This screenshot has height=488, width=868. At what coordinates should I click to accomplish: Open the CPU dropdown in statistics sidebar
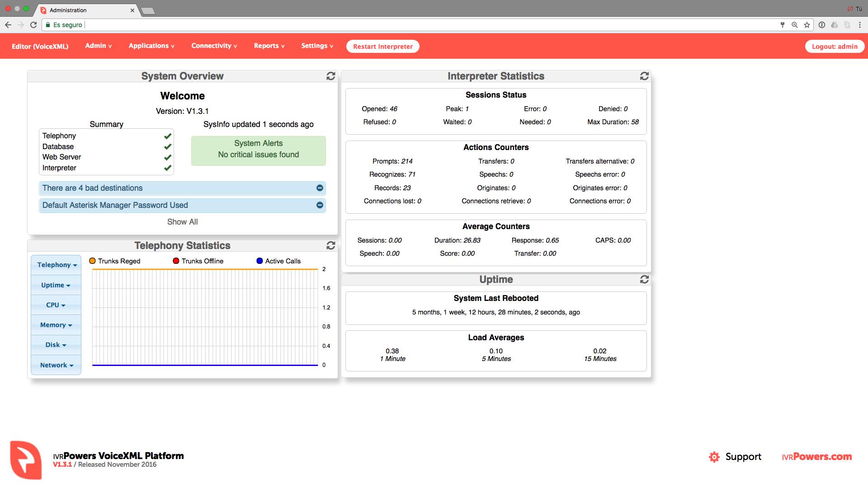(56, 305)
